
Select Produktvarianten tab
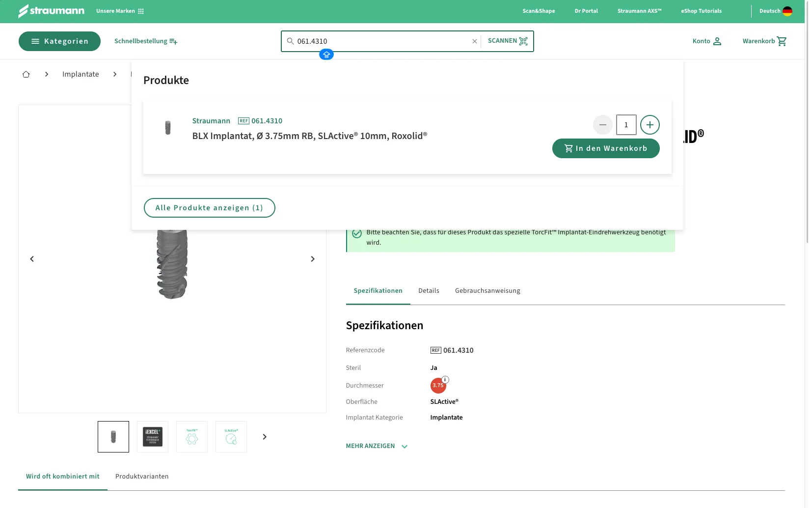click(x=142, y=477)
